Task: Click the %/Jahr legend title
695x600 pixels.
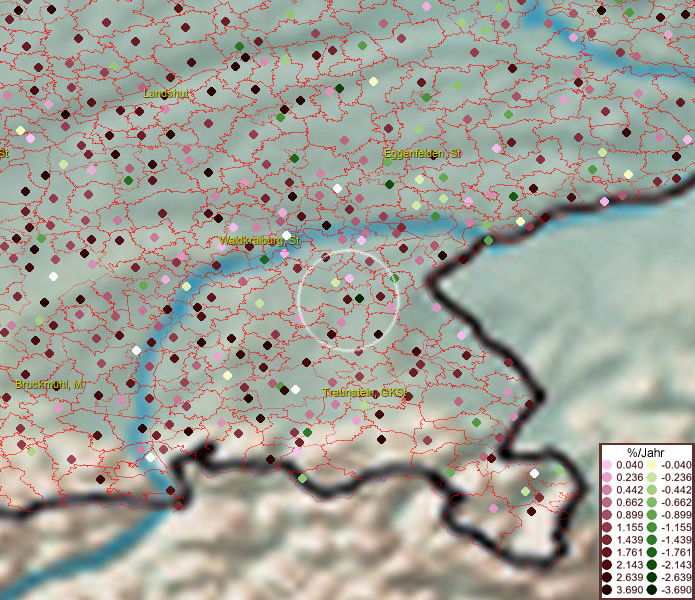Action: 645,452
